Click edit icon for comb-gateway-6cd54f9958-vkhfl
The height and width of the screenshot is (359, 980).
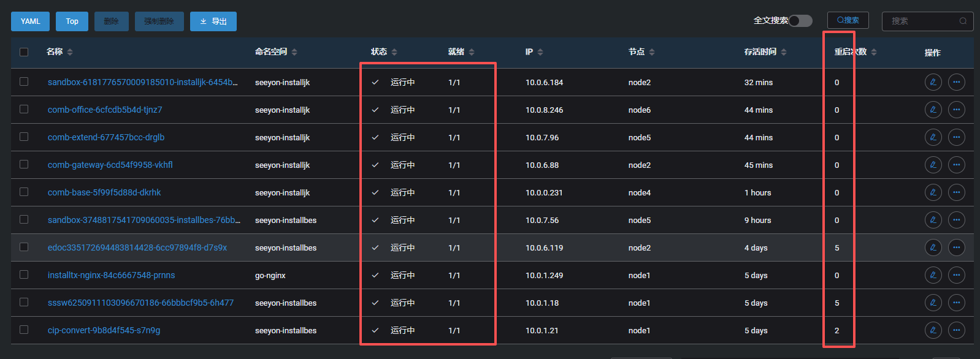(x=933, y=165)
